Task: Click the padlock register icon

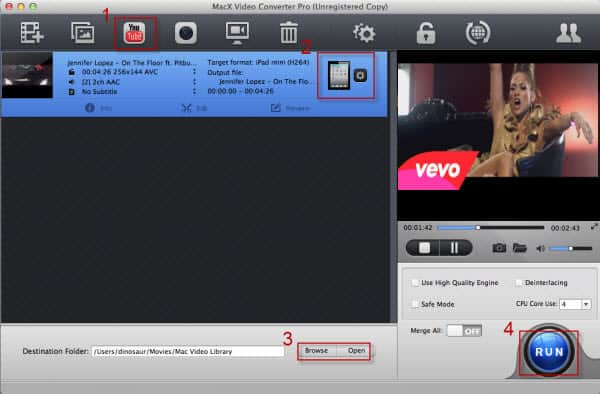Action: click(426, 33)
